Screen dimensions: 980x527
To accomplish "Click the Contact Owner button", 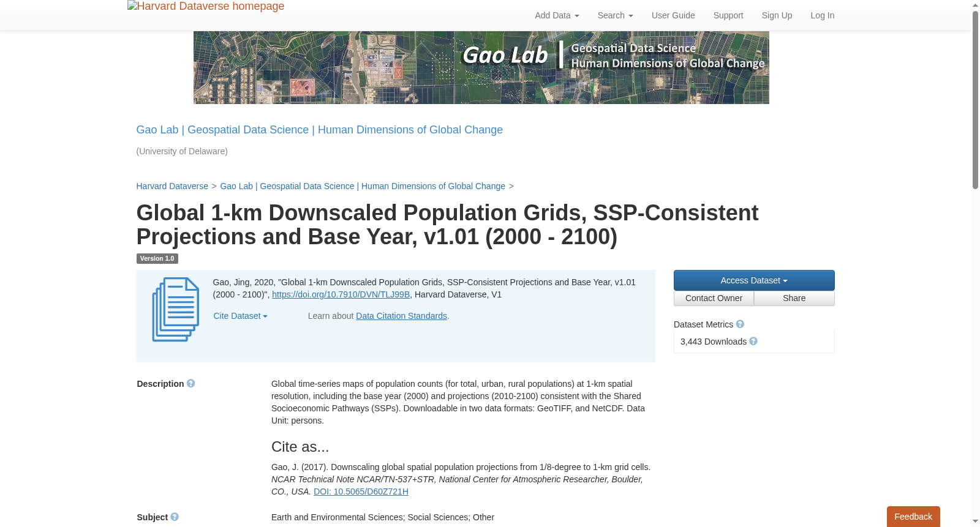I will (714, 298).
